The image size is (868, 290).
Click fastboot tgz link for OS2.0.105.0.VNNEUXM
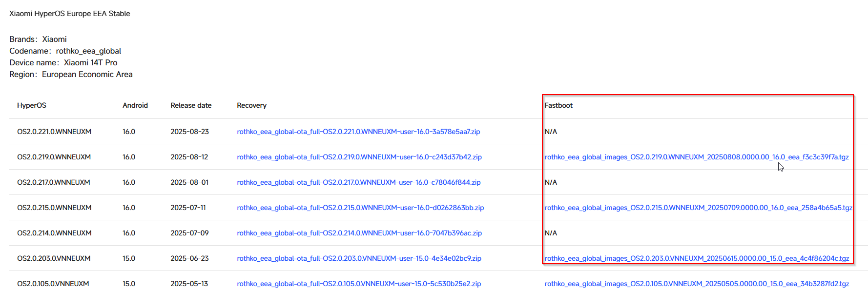tap(696, 284)
